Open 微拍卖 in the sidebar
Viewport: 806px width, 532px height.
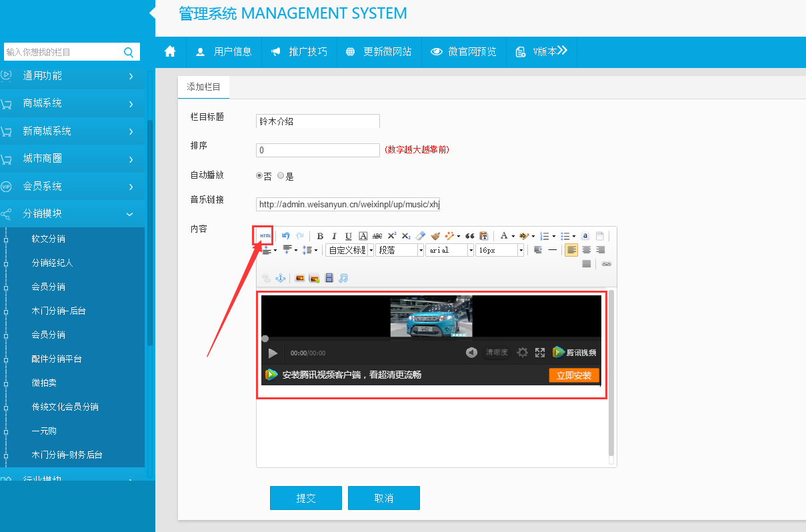[x=44, y=383]
